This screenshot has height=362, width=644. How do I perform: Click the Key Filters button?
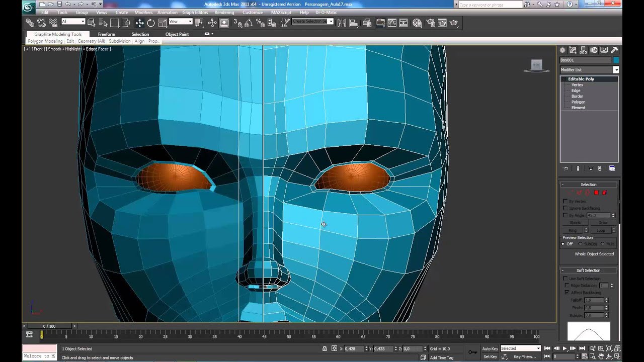[x=525, y=356]
